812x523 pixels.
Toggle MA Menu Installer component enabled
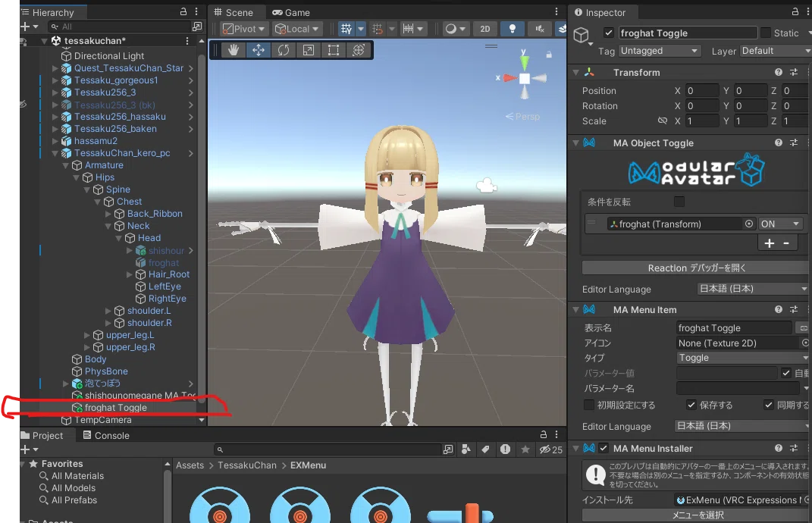point(604,448)
